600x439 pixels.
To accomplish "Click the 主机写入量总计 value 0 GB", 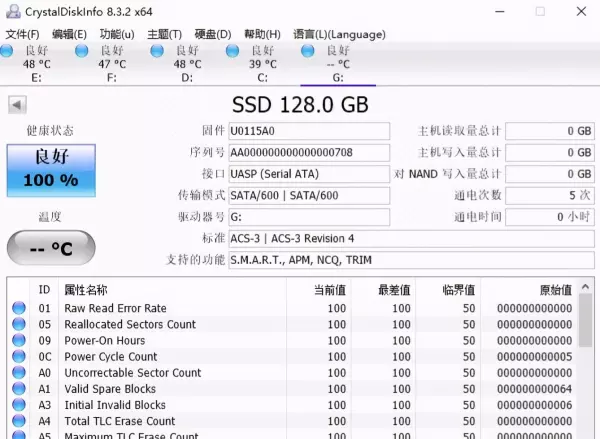I will click(x=550, y=153).
